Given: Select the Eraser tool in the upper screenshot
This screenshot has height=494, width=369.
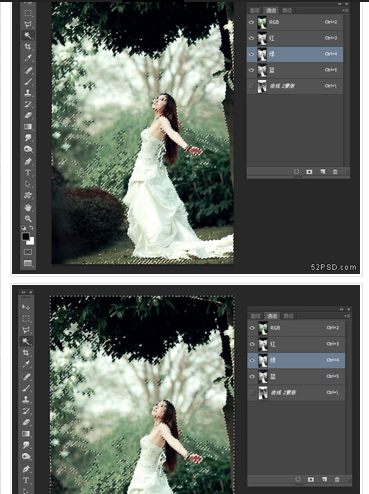Looking at the screenshot, I should (28, 115).
